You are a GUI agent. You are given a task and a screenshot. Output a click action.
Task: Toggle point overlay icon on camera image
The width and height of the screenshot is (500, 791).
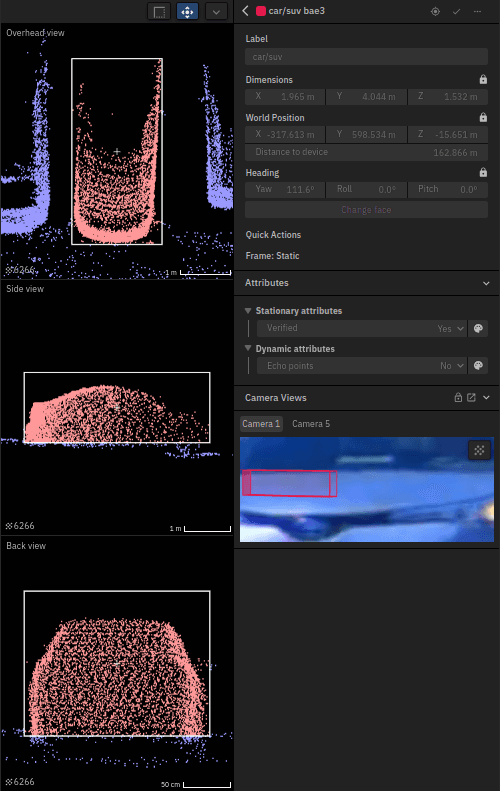pyautogui.click(x=479, y=450)
